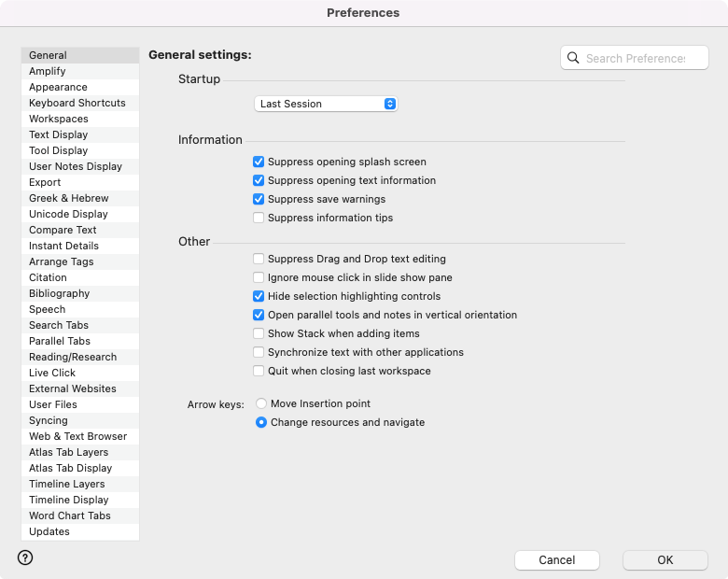This screenshot has width=728, height=579.
Task: Enable Suppress information tips checkbox
Action: tap(259, 218)
